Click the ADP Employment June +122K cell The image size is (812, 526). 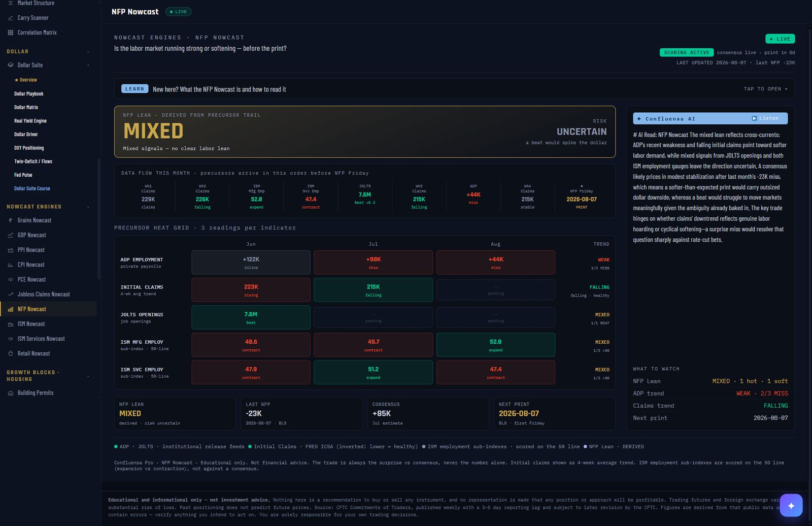coord(251,262)
